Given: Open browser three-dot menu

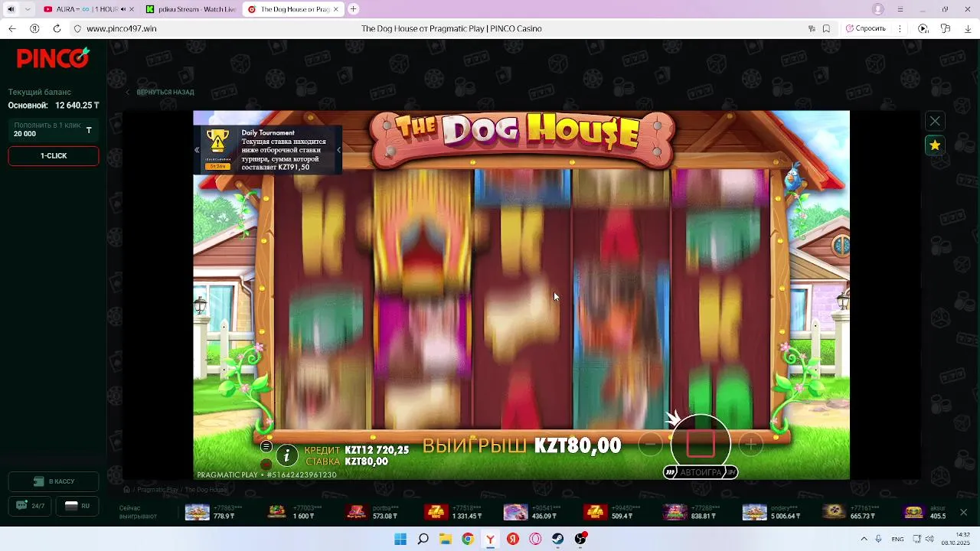Looking at the screenshot, I should (x=900, y=28).
